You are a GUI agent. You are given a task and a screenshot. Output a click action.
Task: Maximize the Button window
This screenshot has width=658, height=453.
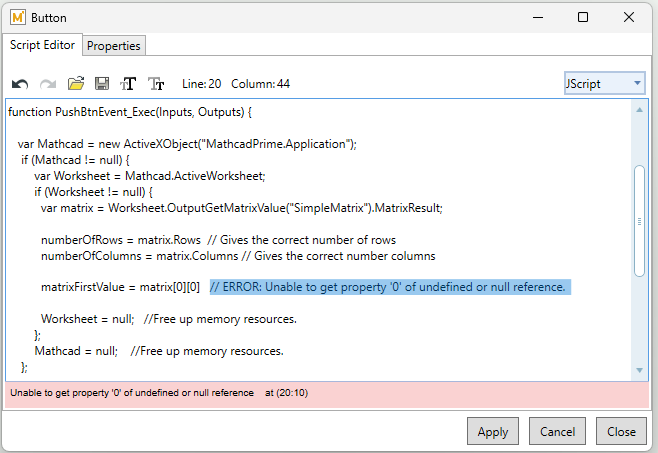583,17
